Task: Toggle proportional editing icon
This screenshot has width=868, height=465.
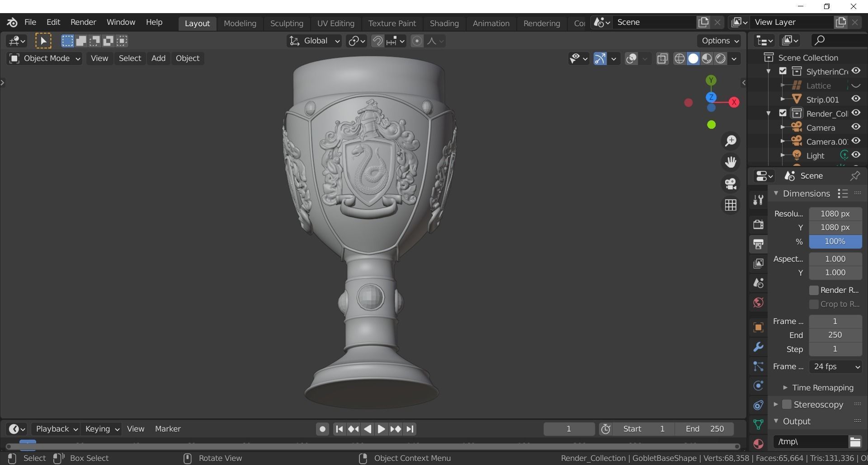Action: (417, 41)
